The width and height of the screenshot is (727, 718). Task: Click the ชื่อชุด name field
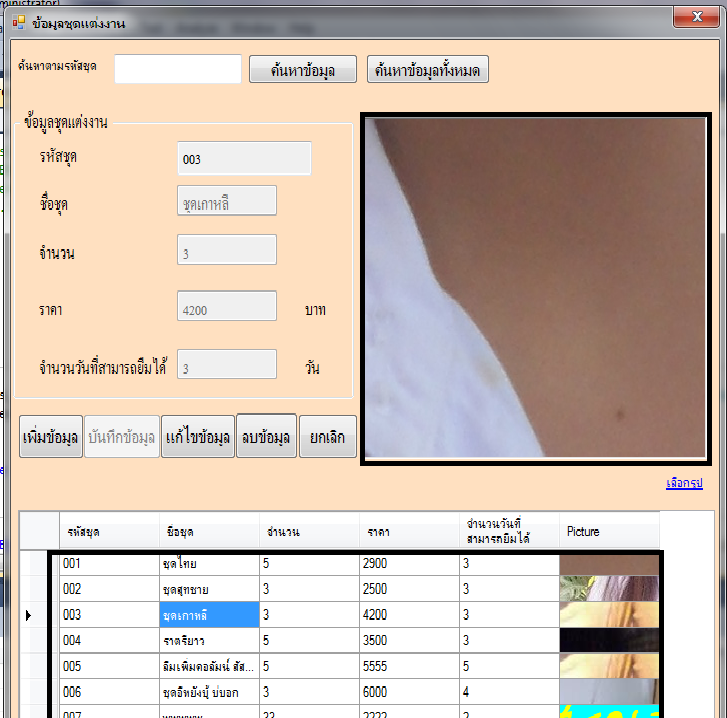tap(227, 201)
